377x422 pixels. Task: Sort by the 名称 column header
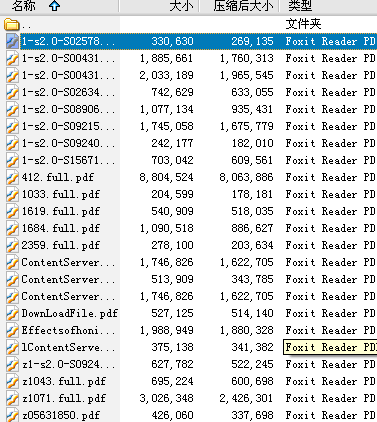pyautogui.click(x=23, y=6)
